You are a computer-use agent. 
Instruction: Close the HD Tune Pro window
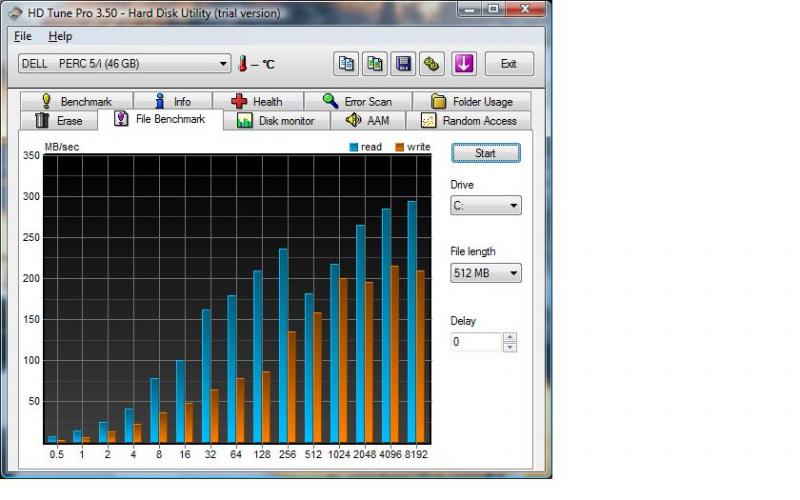click(x=526, y=9)
